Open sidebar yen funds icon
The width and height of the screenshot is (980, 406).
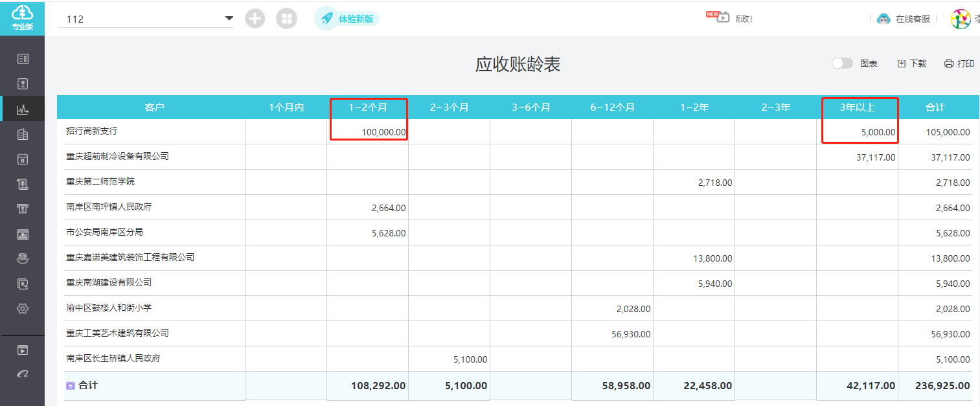[x=23, y=84]
